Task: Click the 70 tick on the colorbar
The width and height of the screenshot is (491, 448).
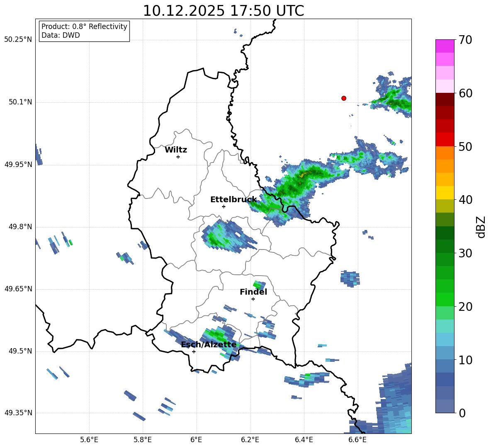Action: pyautogui.click(x=465, y=40)
